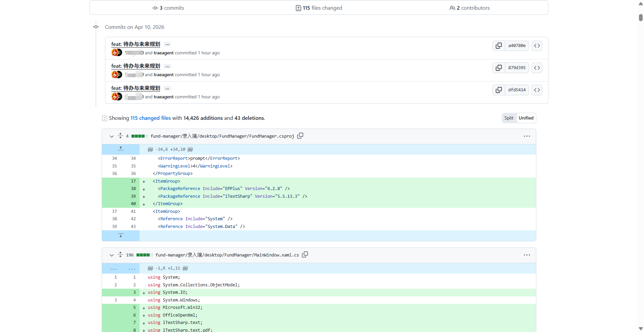Open the 3 commits tab
Screen dimensions: 644x332
(168, 8)
